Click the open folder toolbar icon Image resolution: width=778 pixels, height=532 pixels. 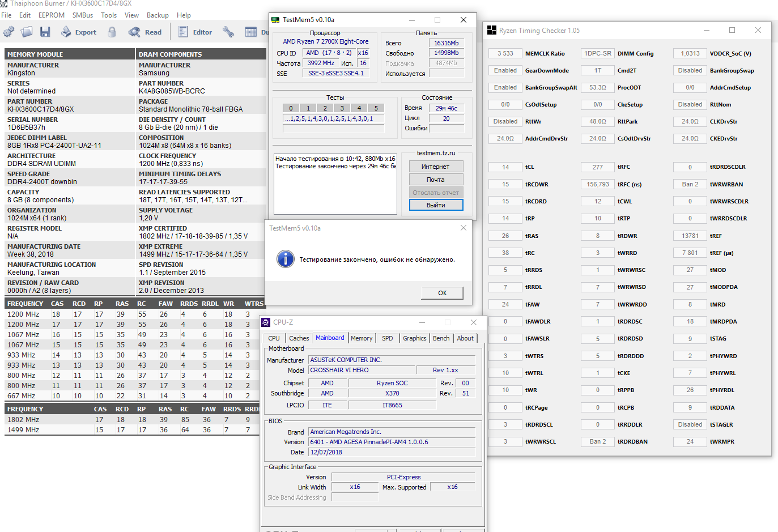click(x=27, y=32)
